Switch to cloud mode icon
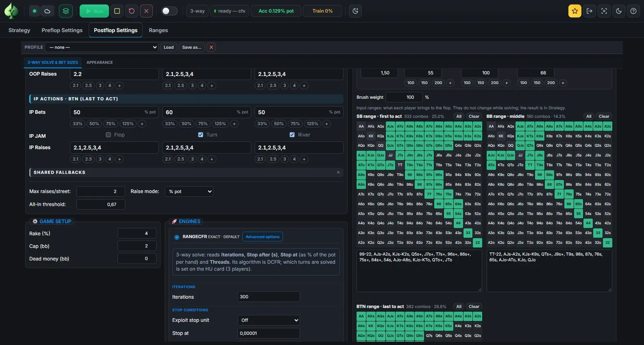 pos(47,11)
